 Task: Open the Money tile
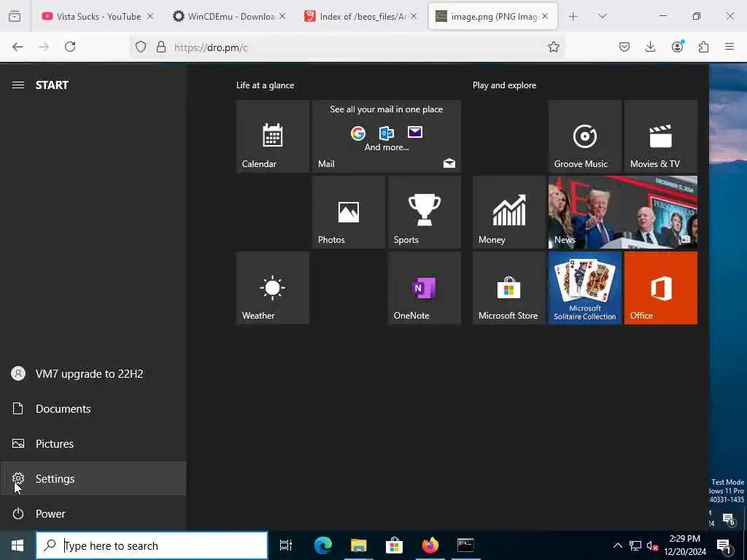coord(508,212)
